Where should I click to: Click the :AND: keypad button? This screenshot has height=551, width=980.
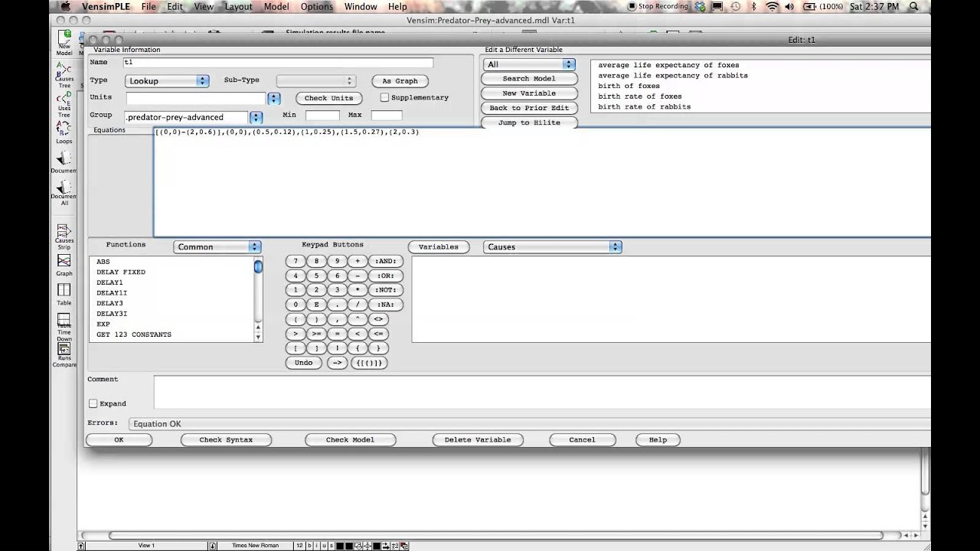click(386, 261)
